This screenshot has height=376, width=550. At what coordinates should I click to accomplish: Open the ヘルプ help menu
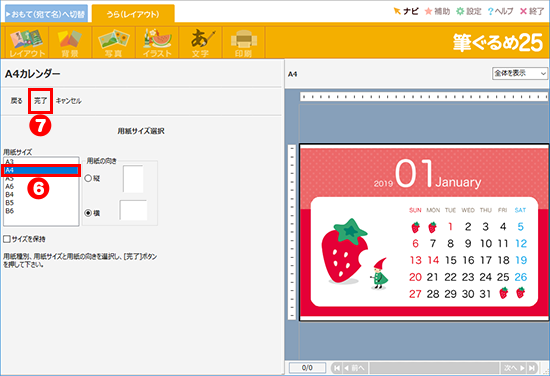(501, 12)
